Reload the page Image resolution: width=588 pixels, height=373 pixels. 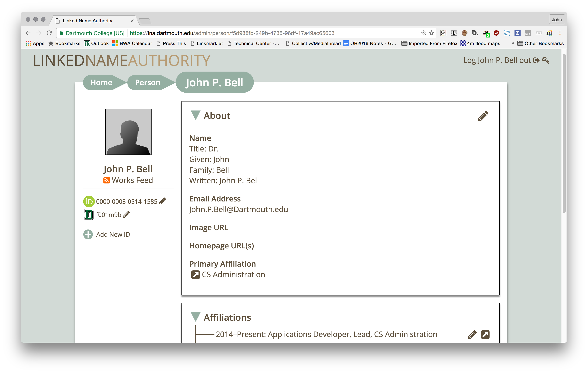coord(49,33)
